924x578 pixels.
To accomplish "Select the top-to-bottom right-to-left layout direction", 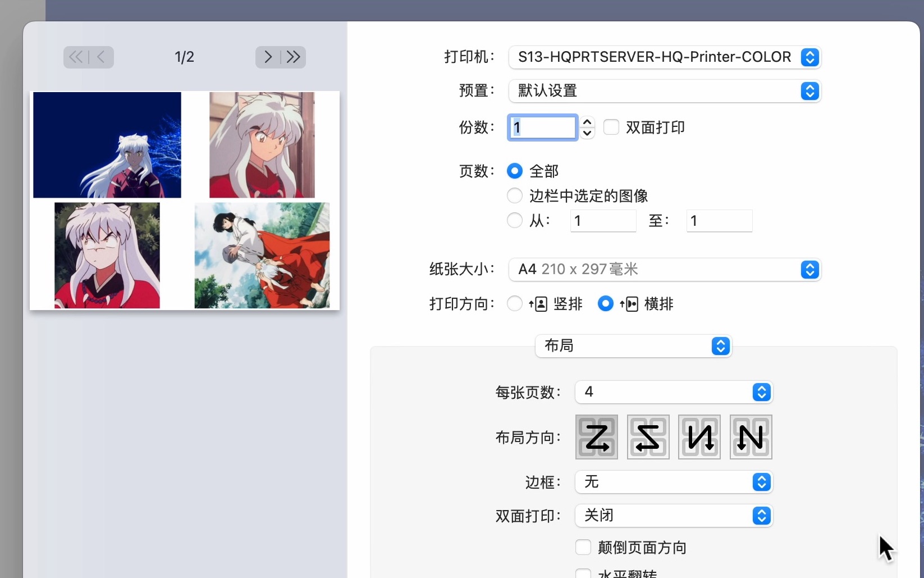I will (699, 437).
